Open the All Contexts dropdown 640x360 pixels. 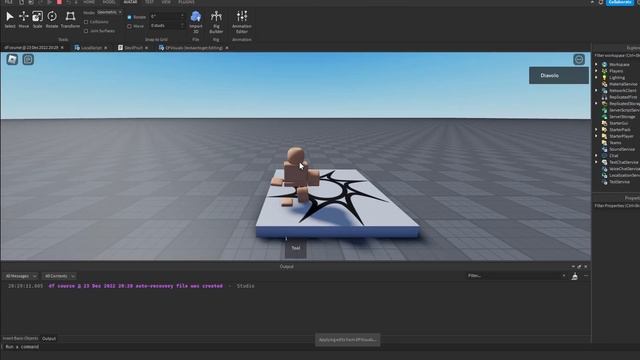(x=59, y=276)
